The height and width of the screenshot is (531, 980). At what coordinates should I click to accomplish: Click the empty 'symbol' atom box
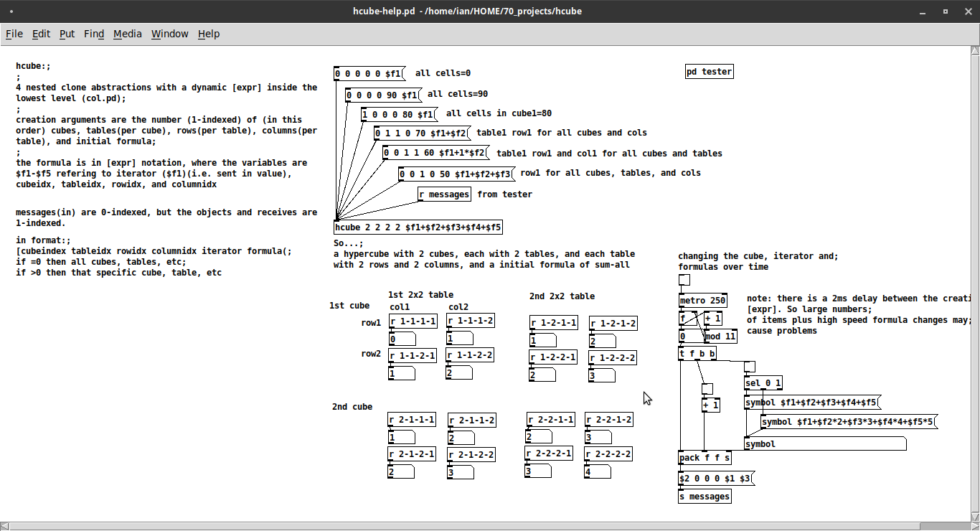point(825,444)
